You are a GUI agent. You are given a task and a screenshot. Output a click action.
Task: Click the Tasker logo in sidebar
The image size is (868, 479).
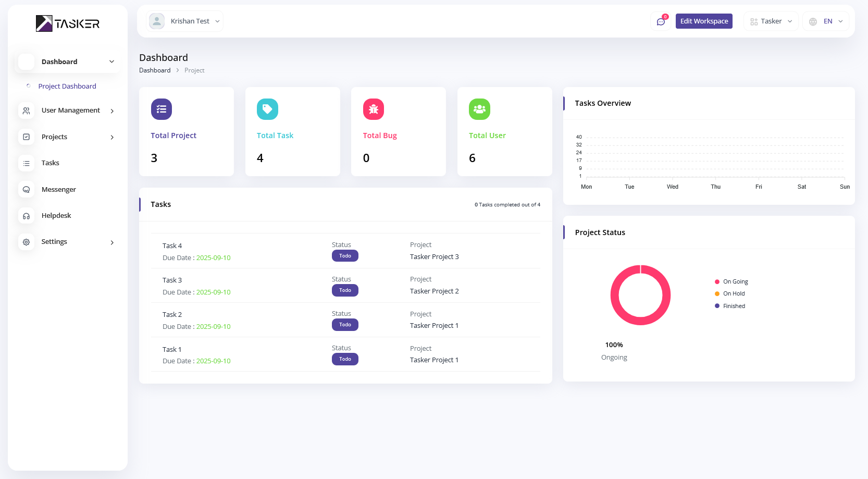[68, 23]
